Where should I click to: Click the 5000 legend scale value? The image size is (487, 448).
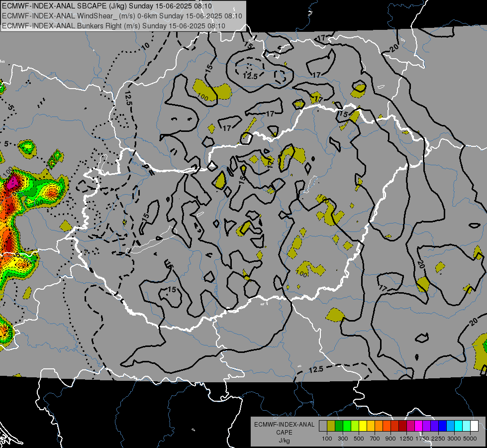click(x=470, y=439)
